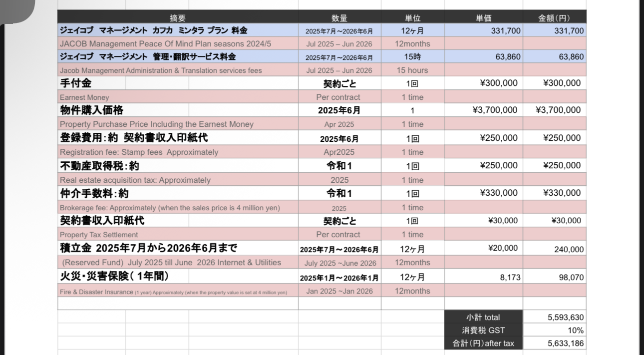Select the ¥330,000 unit price cell
The width and height of the screenshot is (644, 355).
pos(483,193)
